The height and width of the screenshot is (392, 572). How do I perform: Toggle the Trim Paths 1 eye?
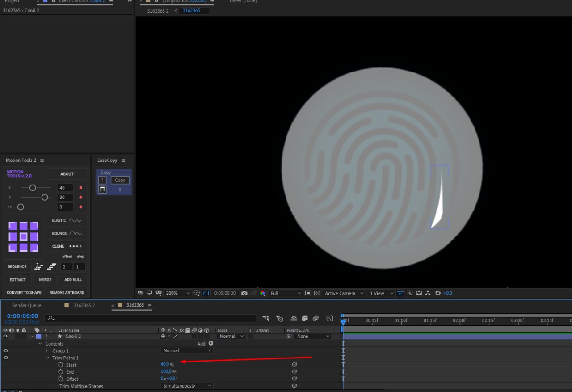5,358
